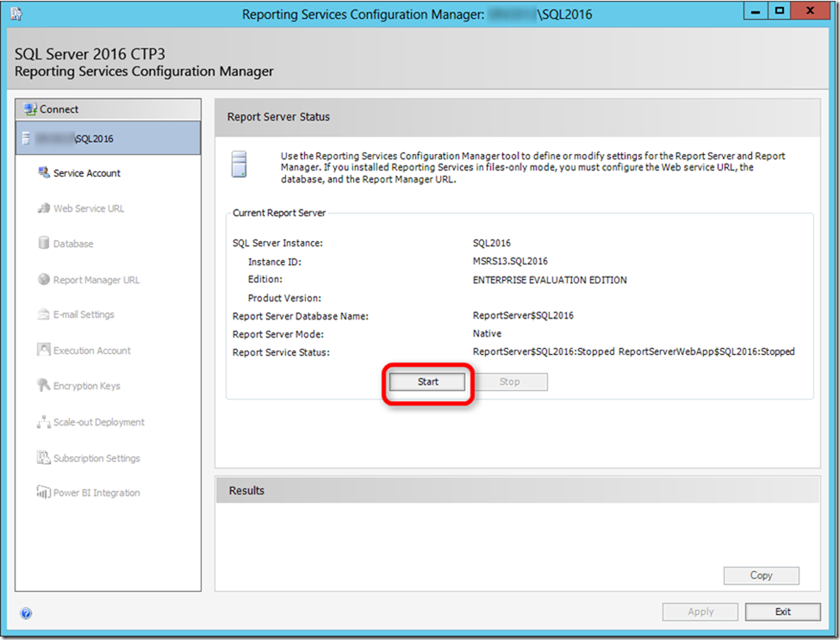Open the Service Account page
The width and height of the screenshot is (840, 640).
pyautogui.click(x=87, y=173)
